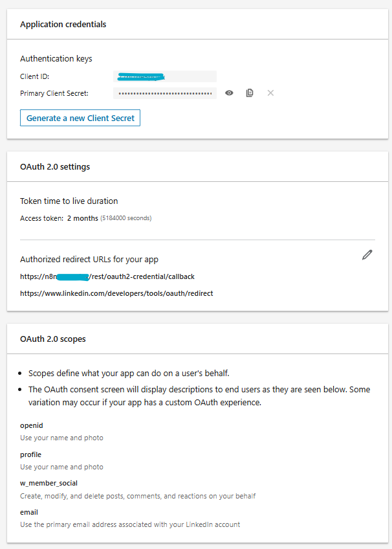This screenshot has height=549, width=392.
Task: Select the profile scope entry
Action: point(30,454)
